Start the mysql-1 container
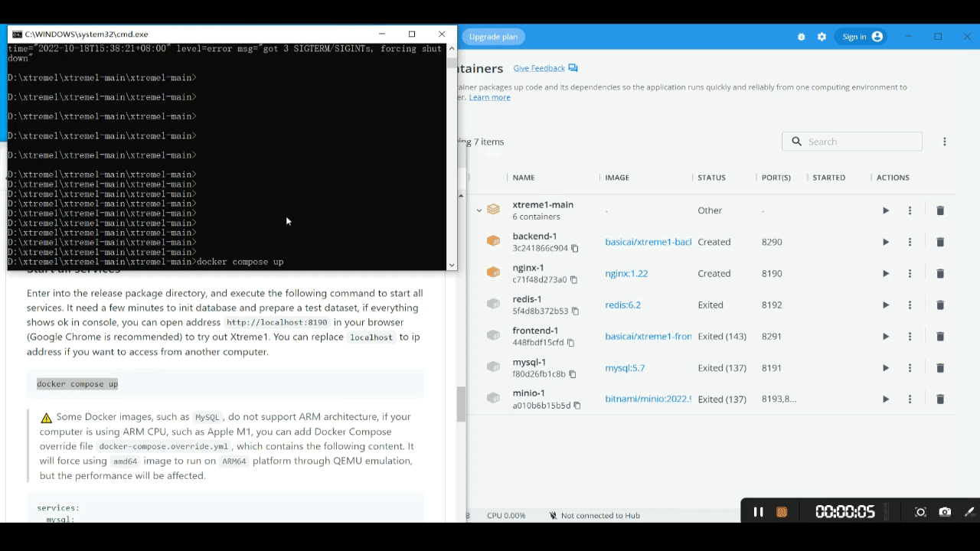 886,367
